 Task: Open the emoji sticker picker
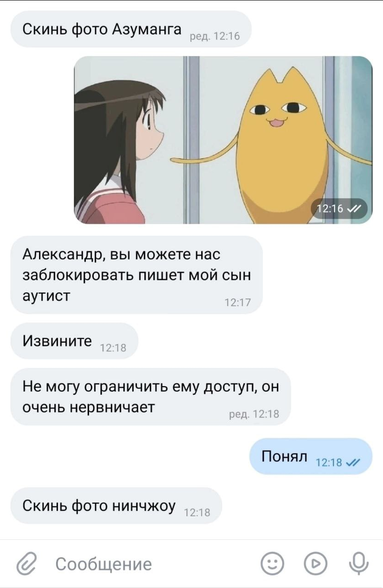pos(272,564)
